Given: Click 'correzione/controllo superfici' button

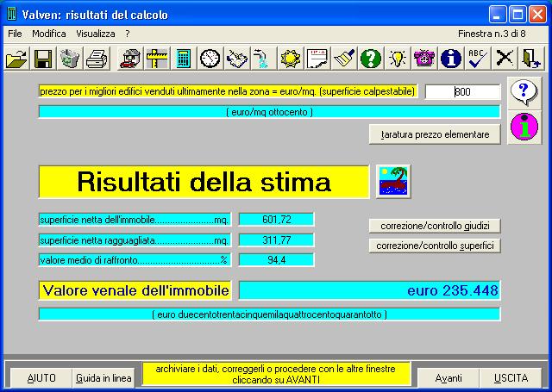Looking at the screenshot, I should click(435, 246).
